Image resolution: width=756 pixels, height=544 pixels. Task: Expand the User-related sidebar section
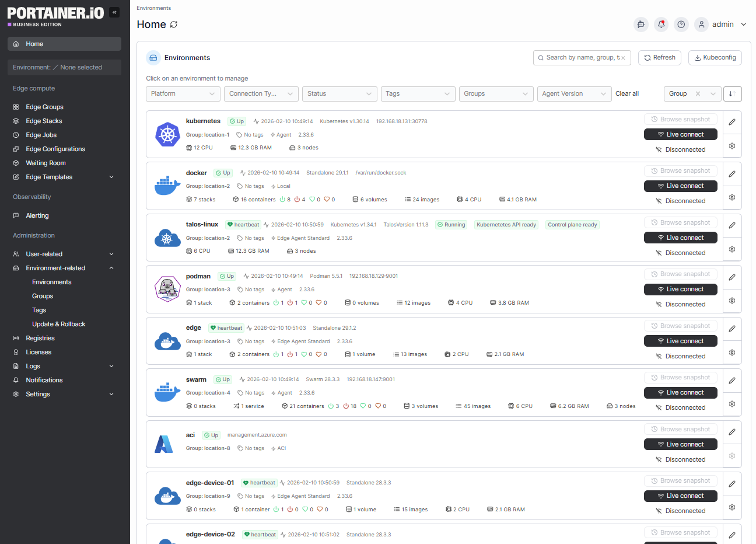point(111,254)
